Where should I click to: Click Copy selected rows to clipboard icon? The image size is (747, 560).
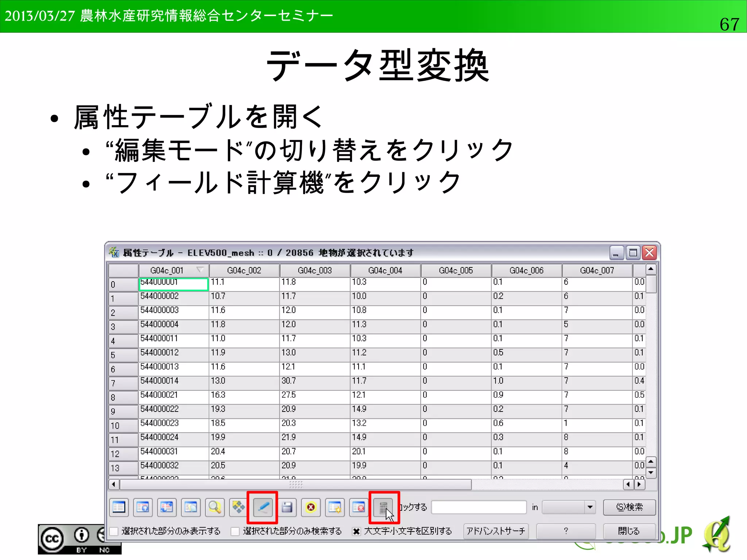[191, 507]
